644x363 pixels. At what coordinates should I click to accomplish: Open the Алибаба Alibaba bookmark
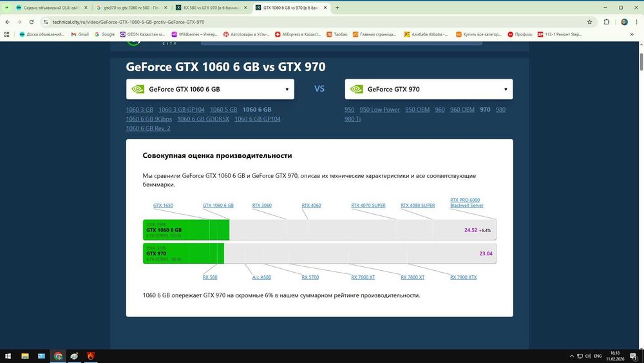tap(426, 35)
